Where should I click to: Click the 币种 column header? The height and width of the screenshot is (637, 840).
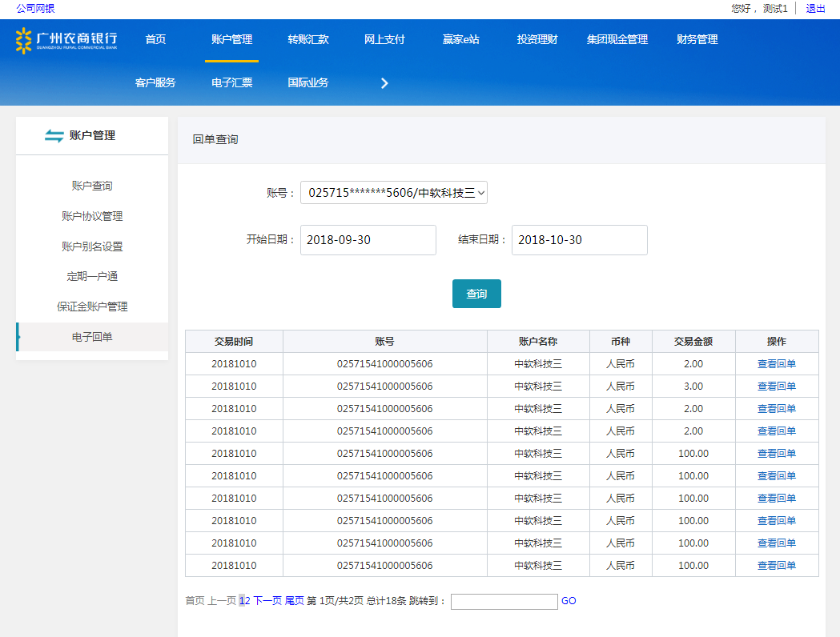point(621,342)
